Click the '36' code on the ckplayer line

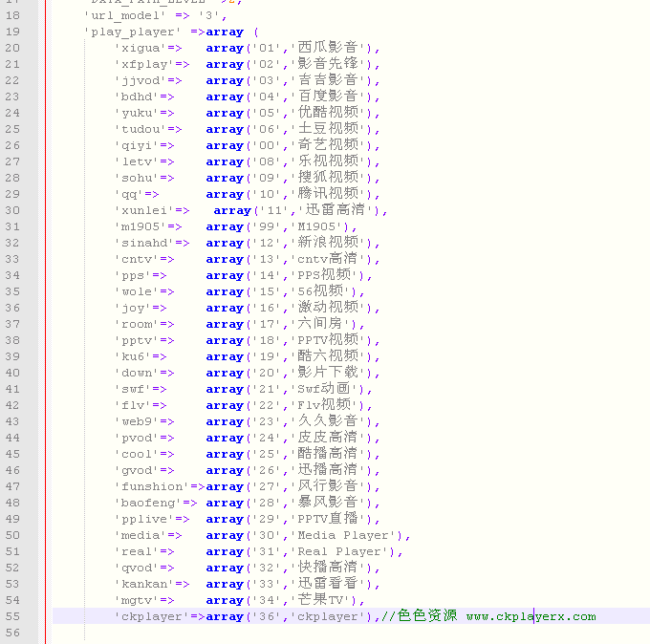click(267, 616)
